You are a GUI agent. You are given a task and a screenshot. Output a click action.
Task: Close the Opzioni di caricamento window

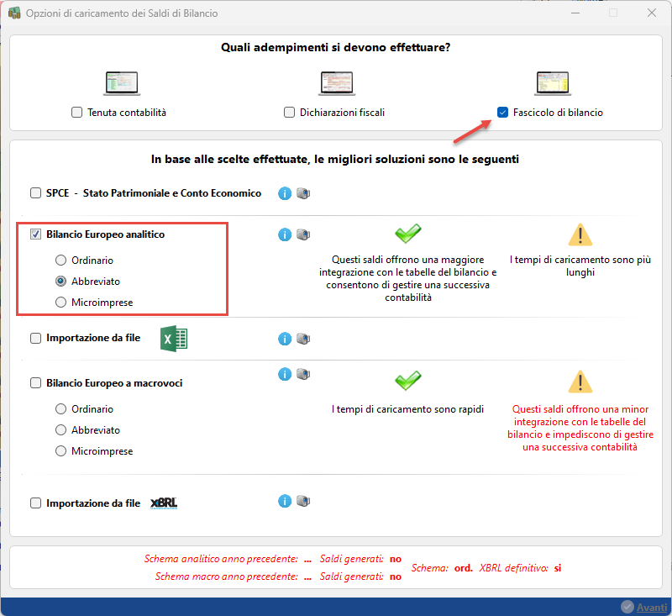tap(652, 13)
